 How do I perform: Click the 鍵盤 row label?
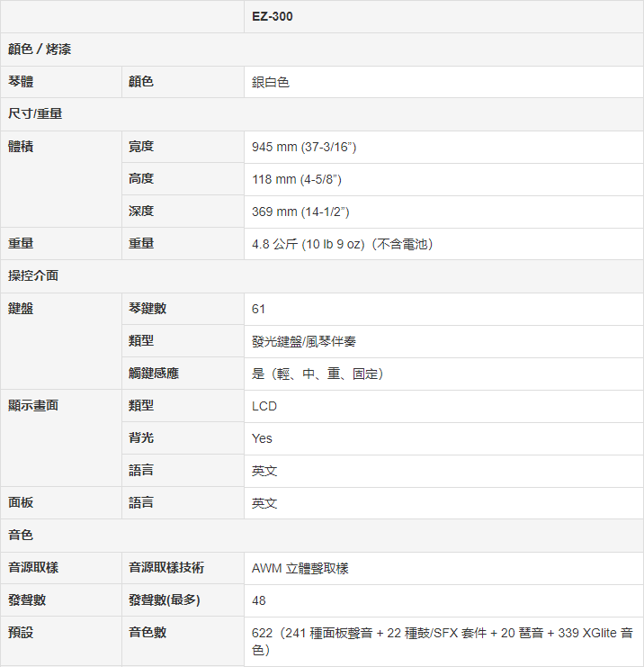(x=21, y=309)
